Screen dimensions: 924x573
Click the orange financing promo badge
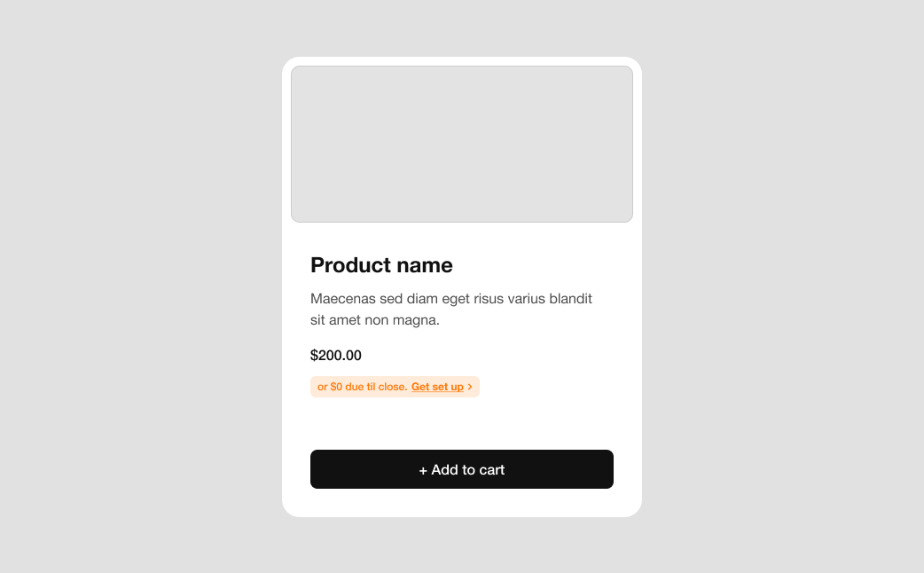[395, 387]
